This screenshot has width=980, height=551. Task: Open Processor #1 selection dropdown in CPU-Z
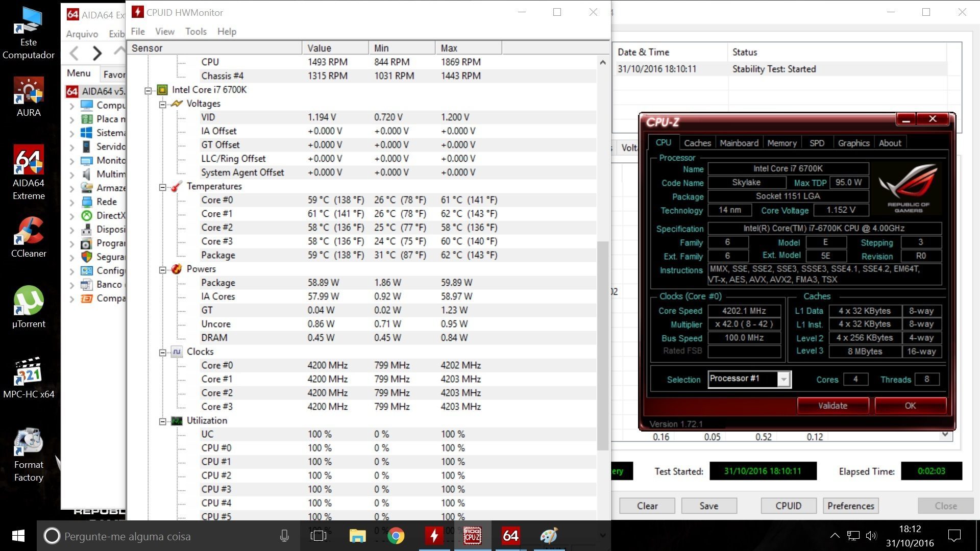783,379
